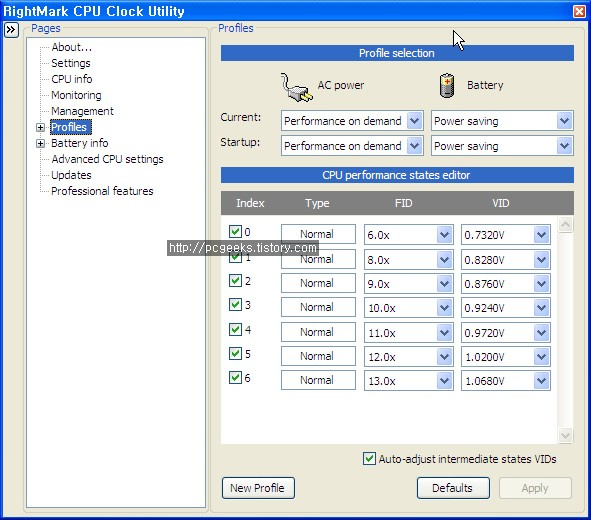
Task: Open the 12.0x FID dropdown
Action: pyautogui.click(x=445, y=357)
